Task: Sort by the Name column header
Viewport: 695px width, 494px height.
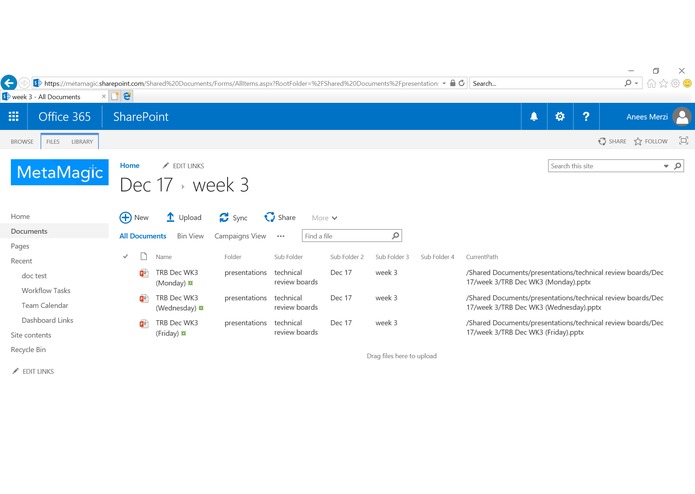Action: click(x=164, y=257)
